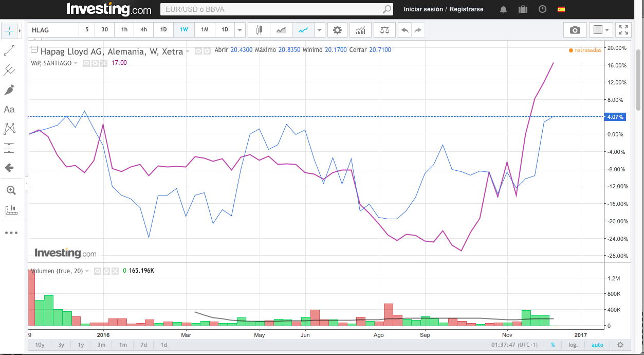The width and height of the screenshot is (644, 355).
Task: Click the Registrarse link
Action: (467, 9)
